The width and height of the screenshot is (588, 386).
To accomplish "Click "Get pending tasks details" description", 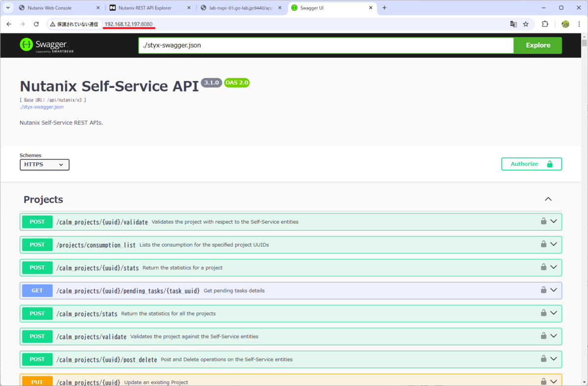I will (234, 290).
